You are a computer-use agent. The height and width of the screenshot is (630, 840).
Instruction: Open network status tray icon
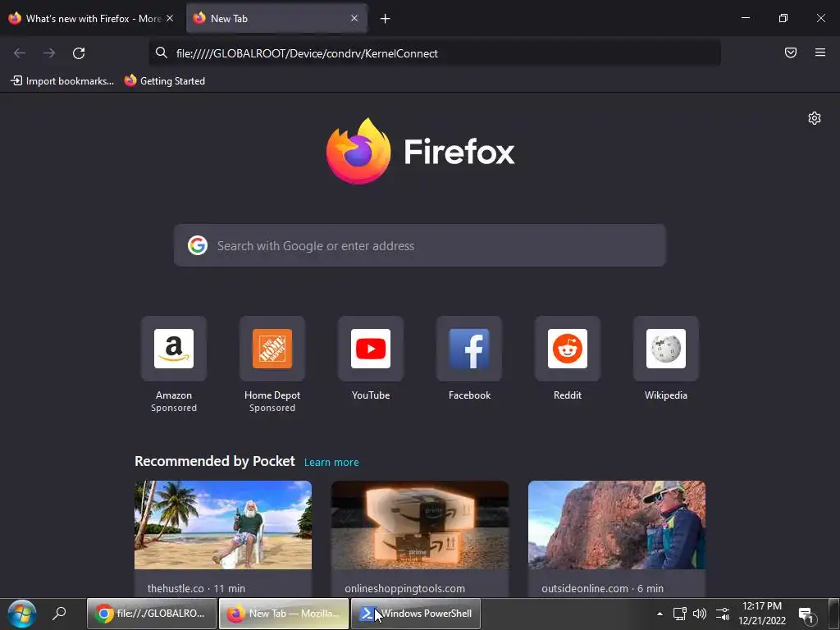[x=680, y=614]
